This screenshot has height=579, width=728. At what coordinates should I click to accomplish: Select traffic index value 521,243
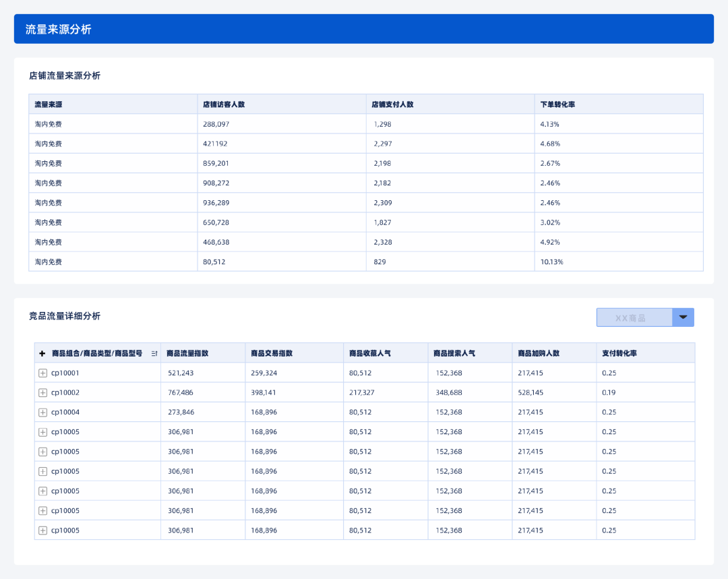181,373
